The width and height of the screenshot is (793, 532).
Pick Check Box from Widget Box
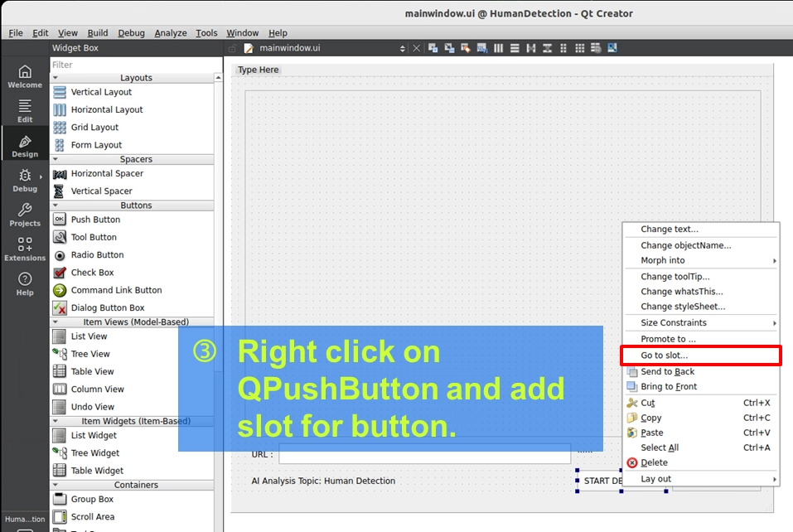(92, 273)
